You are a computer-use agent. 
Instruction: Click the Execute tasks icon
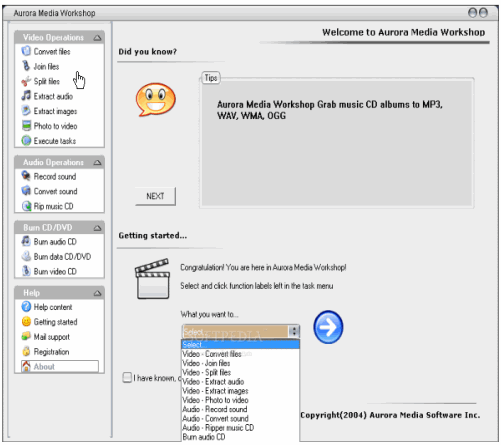(26, 141)
